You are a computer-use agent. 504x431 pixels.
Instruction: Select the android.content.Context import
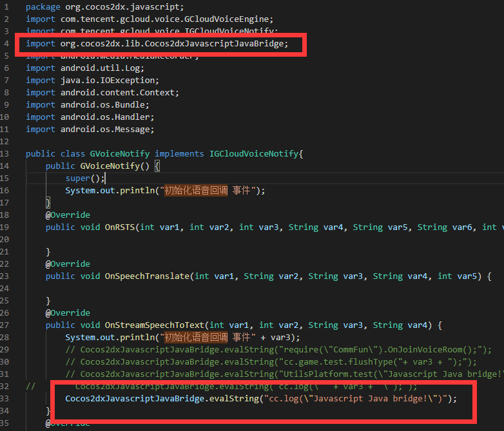point(102,93)
